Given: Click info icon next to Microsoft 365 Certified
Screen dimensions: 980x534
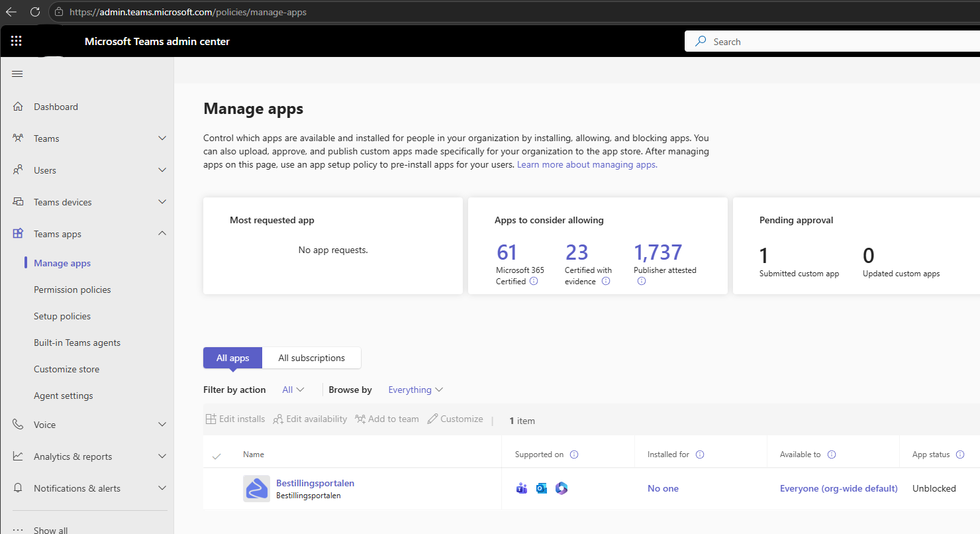Looking at the screenshot, I should (x=534, y=281).
